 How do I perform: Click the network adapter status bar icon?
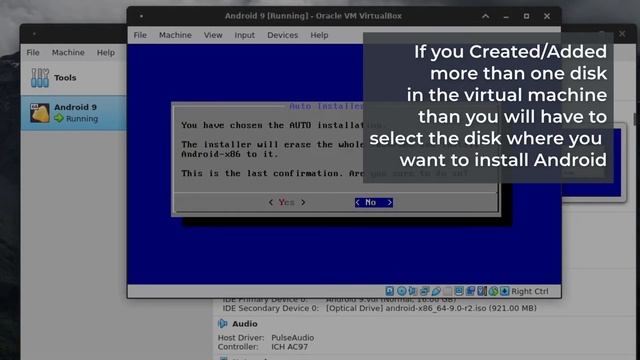tap(424, 291)
